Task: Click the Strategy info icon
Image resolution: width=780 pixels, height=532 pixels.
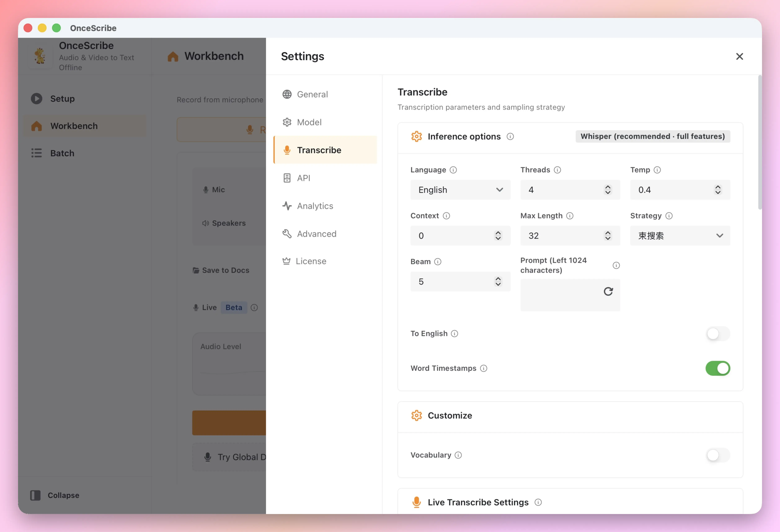Action: pyautogui.click(x=669, y=216)
